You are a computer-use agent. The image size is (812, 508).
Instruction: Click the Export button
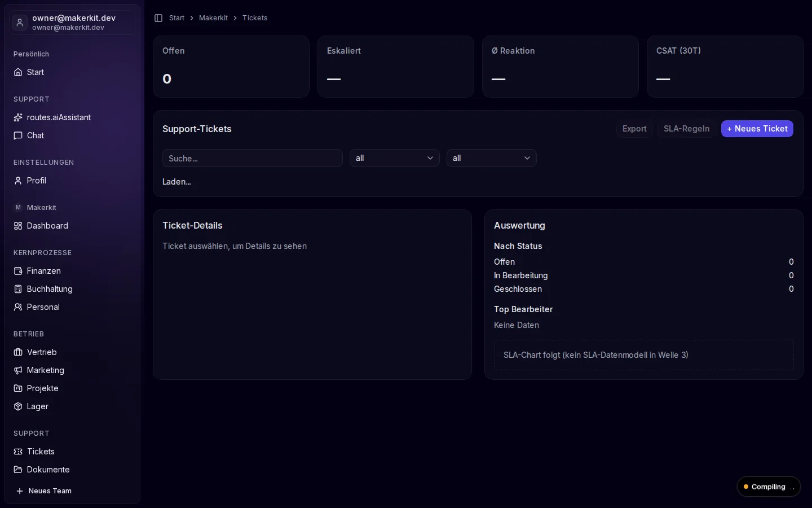[x=634, y=129]
